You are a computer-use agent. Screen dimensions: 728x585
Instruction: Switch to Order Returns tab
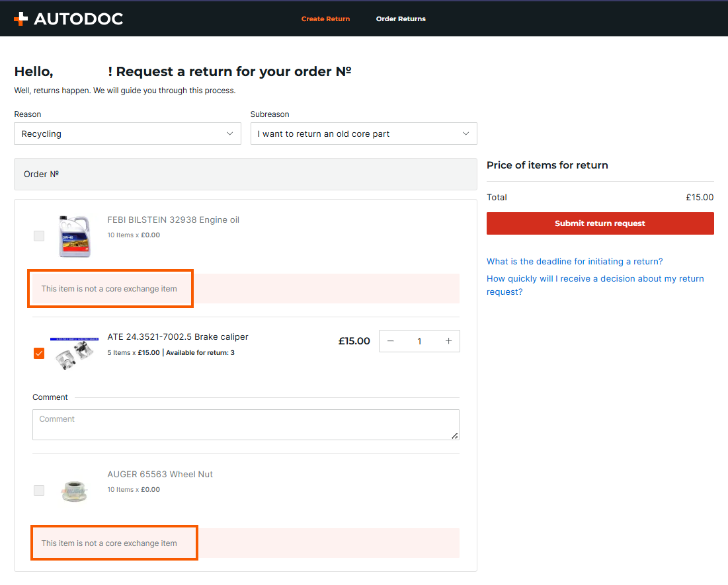coord(401,19)
